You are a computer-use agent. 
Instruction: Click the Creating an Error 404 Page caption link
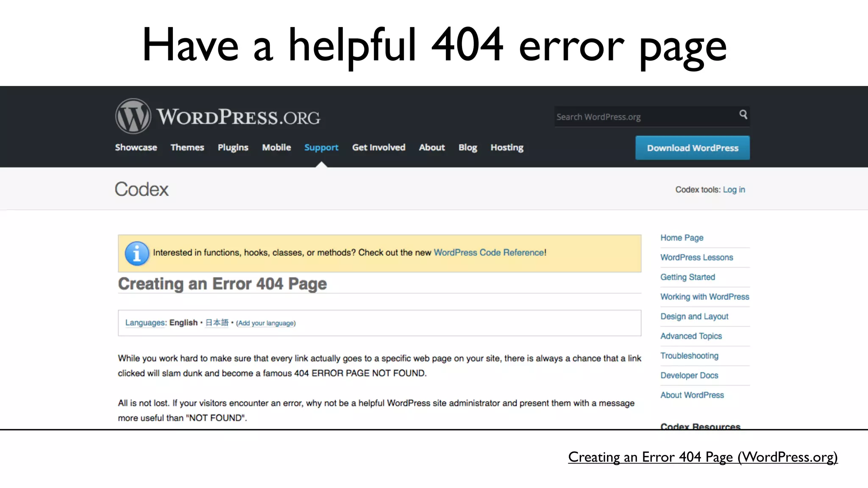point(702,457)
